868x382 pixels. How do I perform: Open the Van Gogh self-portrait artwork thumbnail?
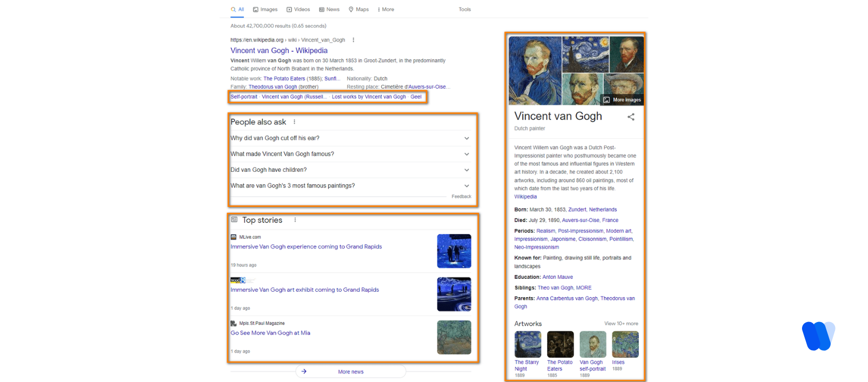point(593,345)
